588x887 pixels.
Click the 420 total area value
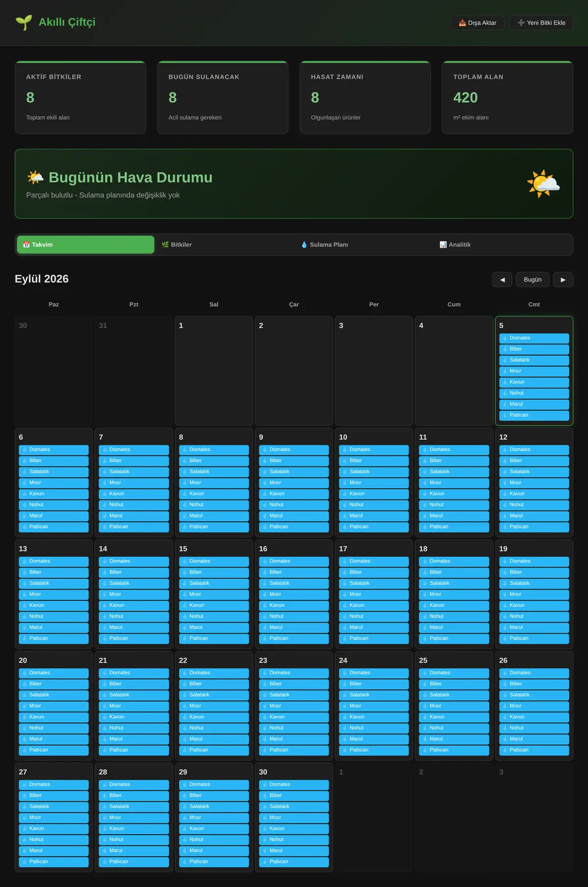pyautogui.click(x=465, y=98)
